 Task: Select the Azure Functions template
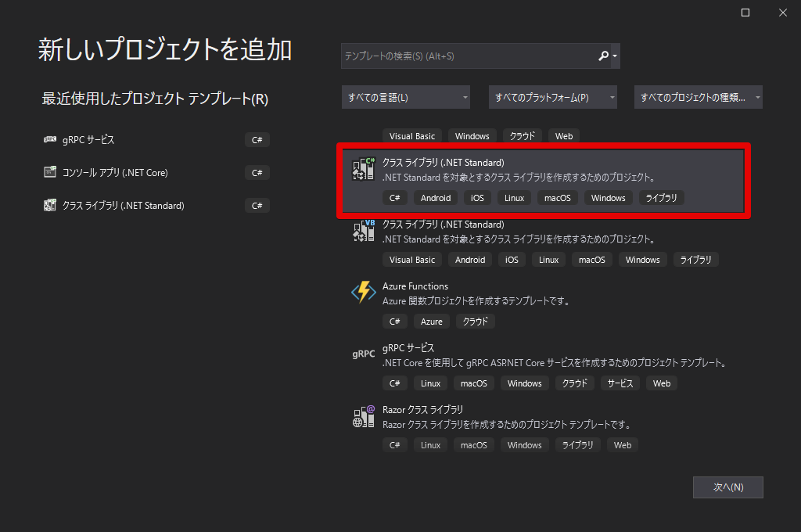544,304
